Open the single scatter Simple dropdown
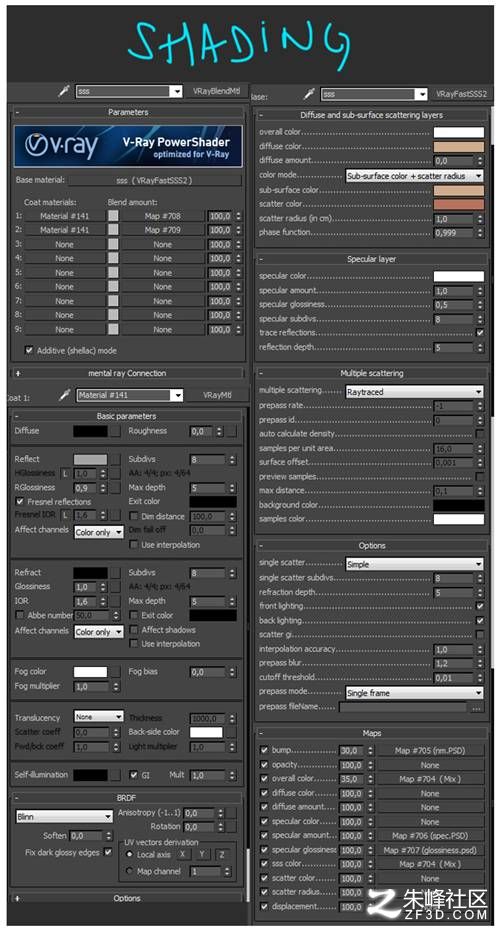 pyautogui.click(x=414, y=564)
